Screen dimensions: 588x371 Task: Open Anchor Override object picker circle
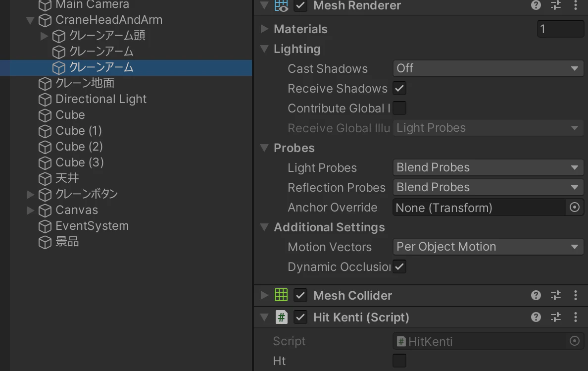575,208
